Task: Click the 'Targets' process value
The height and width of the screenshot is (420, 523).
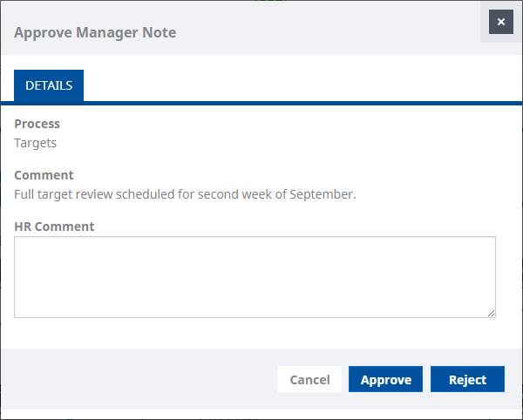Action: click(x=36, y=143)
